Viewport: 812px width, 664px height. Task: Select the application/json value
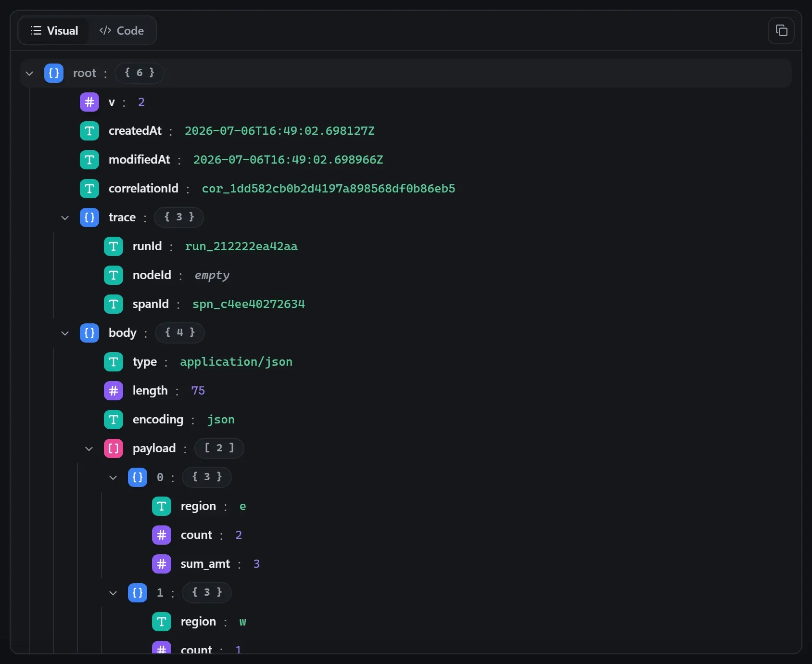(x=236, y=362)
